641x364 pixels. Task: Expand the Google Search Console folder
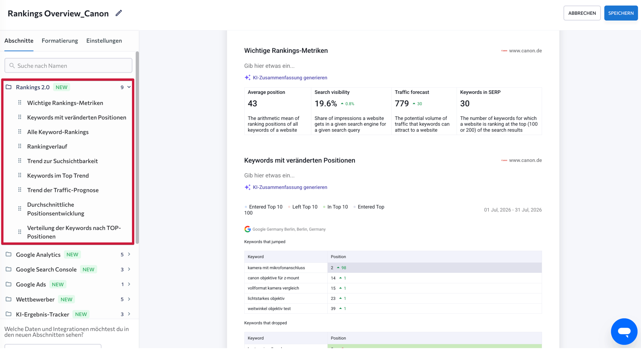[129, 269]
